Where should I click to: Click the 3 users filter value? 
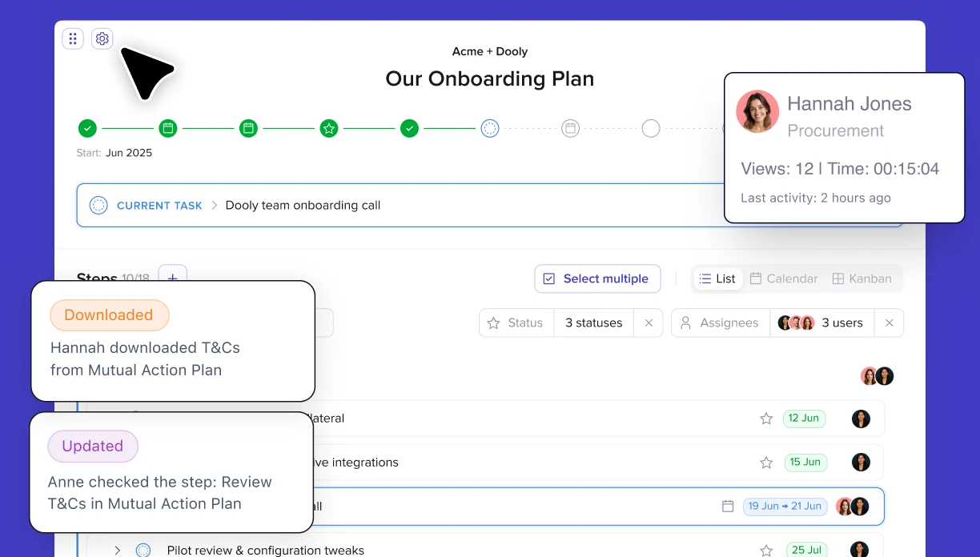pos(821,323)
